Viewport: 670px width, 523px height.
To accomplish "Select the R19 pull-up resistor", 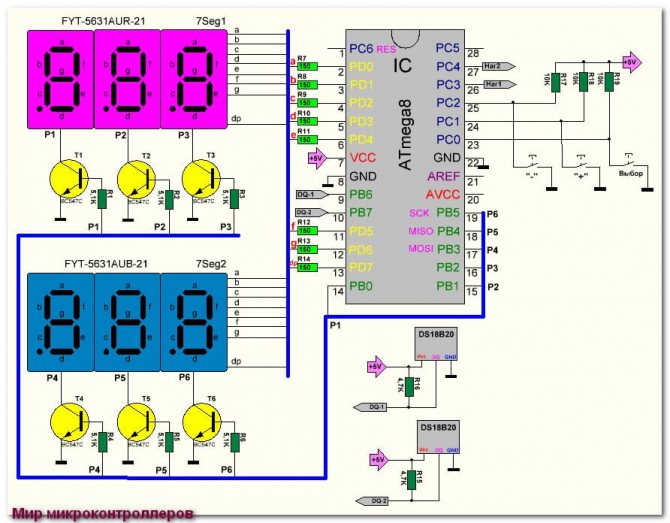I will point(619,83).
